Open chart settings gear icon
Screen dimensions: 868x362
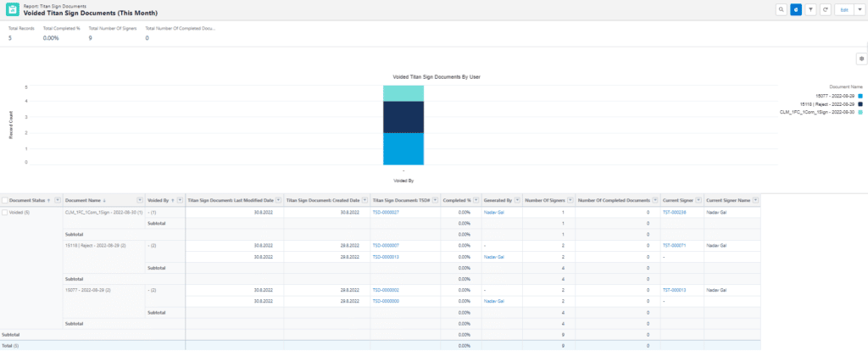[x=861, y=58]
